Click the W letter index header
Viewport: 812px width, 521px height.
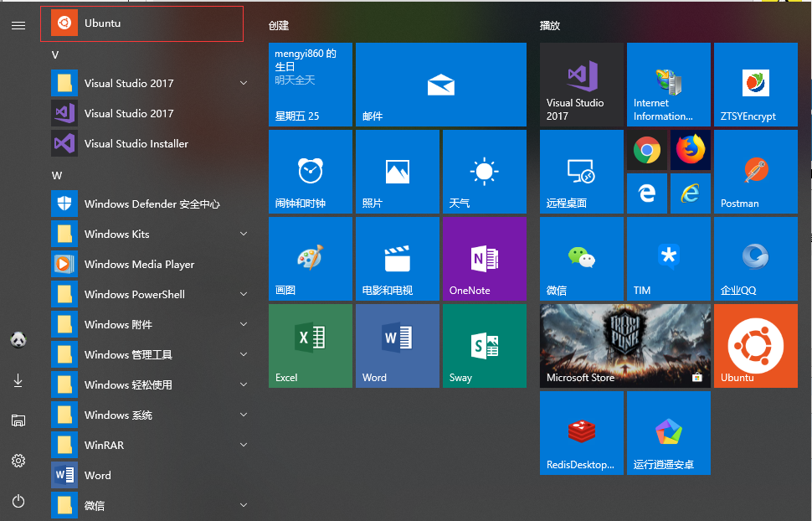pos(57,176)
